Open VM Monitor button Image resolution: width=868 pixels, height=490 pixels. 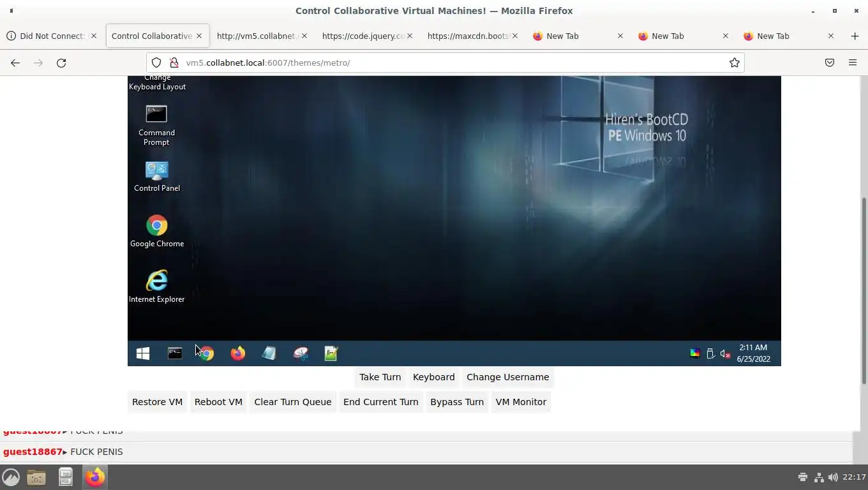pyautogui.click(x=521, y=402)
